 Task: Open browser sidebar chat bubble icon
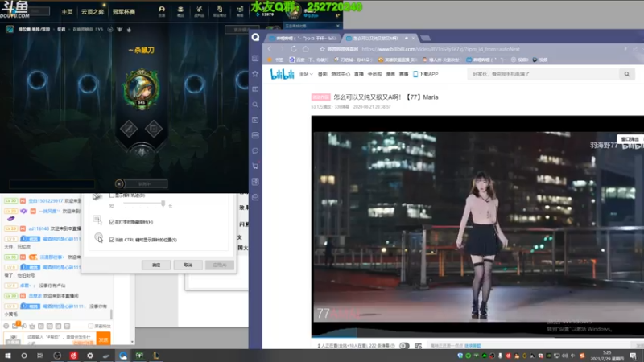pyautogui.click(x=255, y=150)
